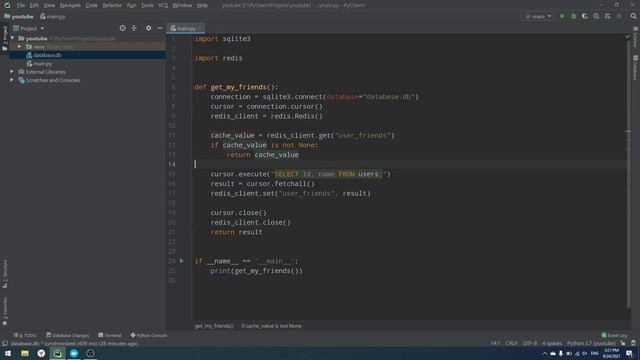This screenshot has height=360, width=640.
Task: Open Project panel settings gear
Action: (148, 28)
